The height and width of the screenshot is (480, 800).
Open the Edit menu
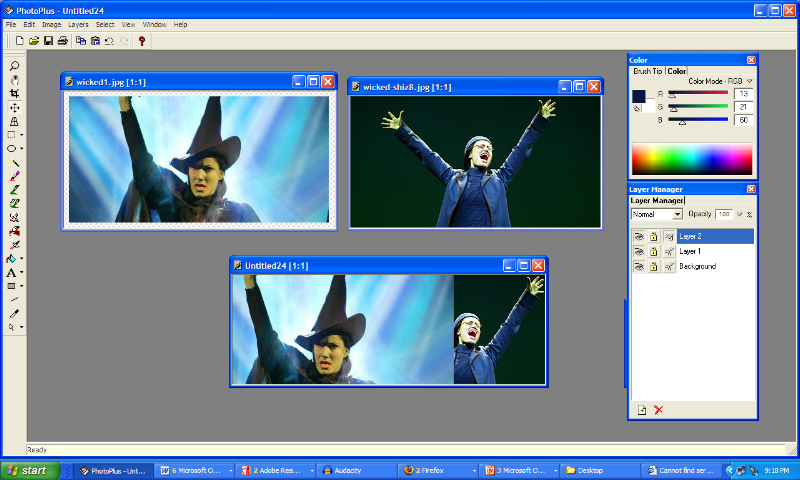tap(29, 24)
